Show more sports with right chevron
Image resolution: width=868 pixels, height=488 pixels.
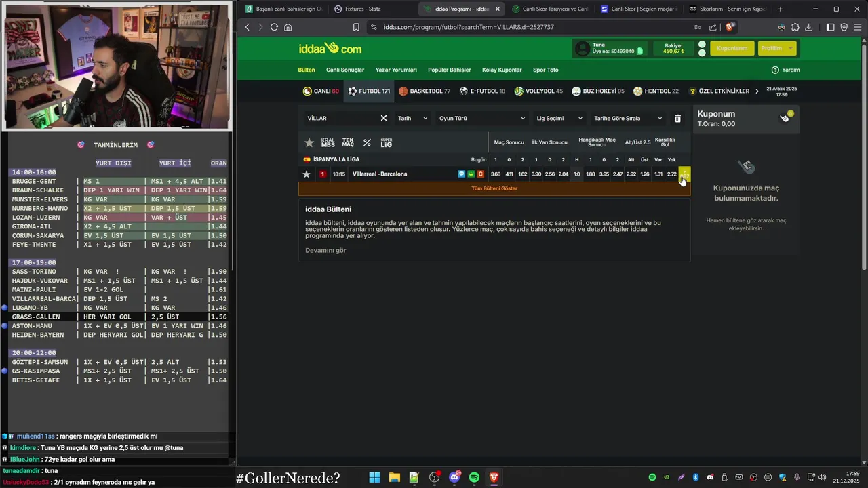pos(757,91)
